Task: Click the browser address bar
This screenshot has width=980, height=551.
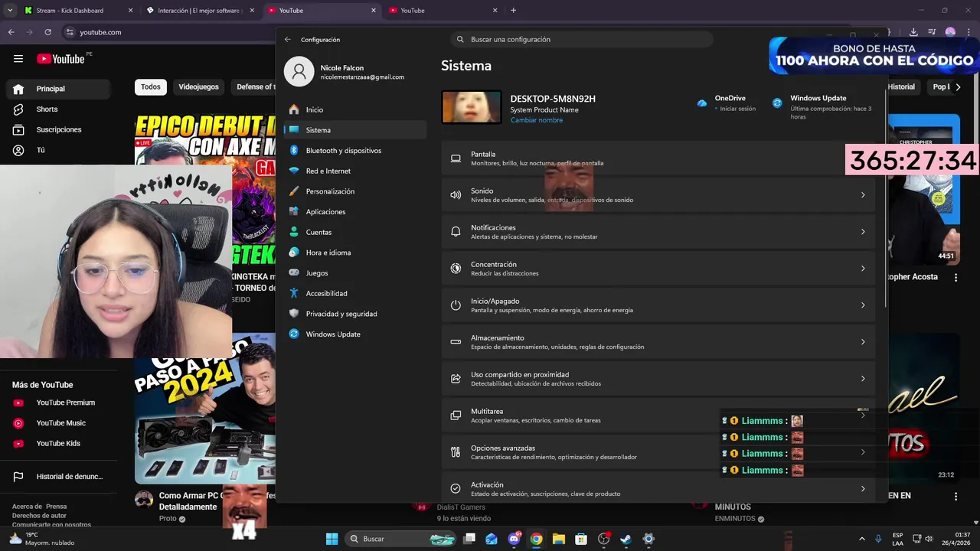Action: click(x=168, y=32)
